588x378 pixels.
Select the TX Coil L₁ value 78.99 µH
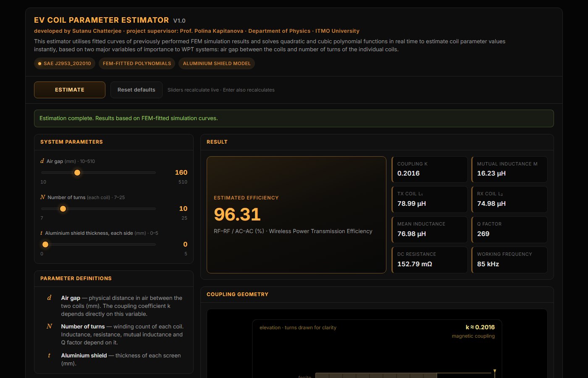(x=412, y=204)
